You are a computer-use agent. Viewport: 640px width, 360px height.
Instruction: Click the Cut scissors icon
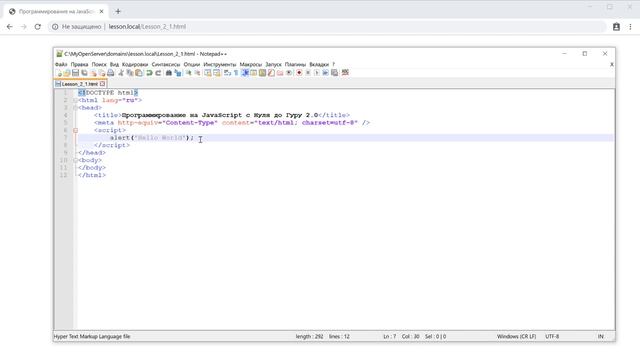click(x=120, y=73)
